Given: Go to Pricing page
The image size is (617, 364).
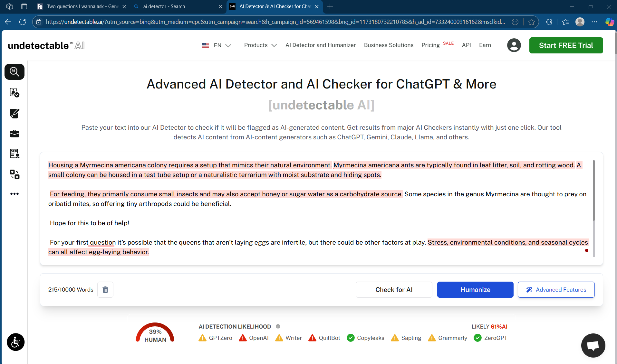Looking at the screenshot, I should [x=430, y=45].
